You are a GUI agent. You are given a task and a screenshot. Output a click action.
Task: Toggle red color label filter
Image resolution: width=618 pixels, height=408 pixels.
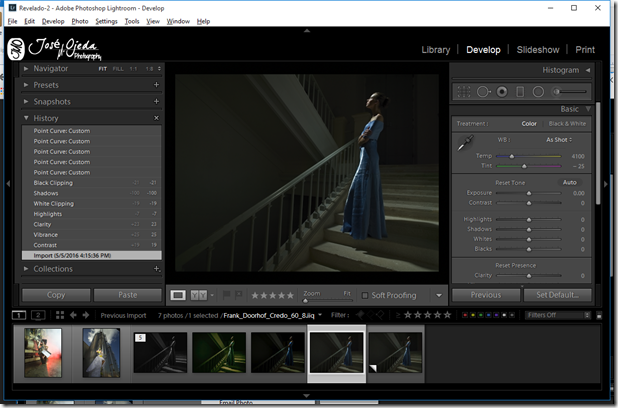click(465, 315)
